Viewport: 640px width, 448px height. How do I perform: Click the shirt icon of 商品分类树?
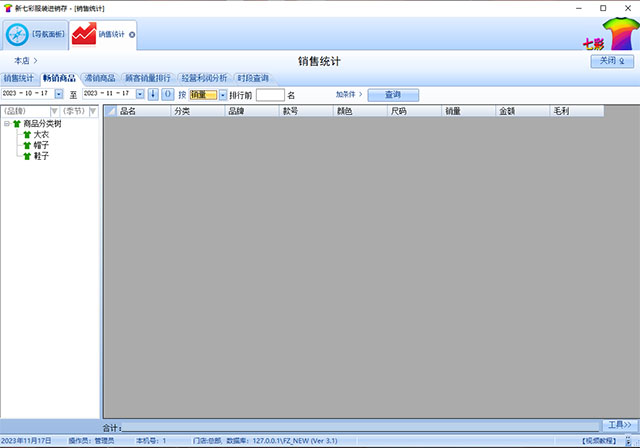click(17, 124)
